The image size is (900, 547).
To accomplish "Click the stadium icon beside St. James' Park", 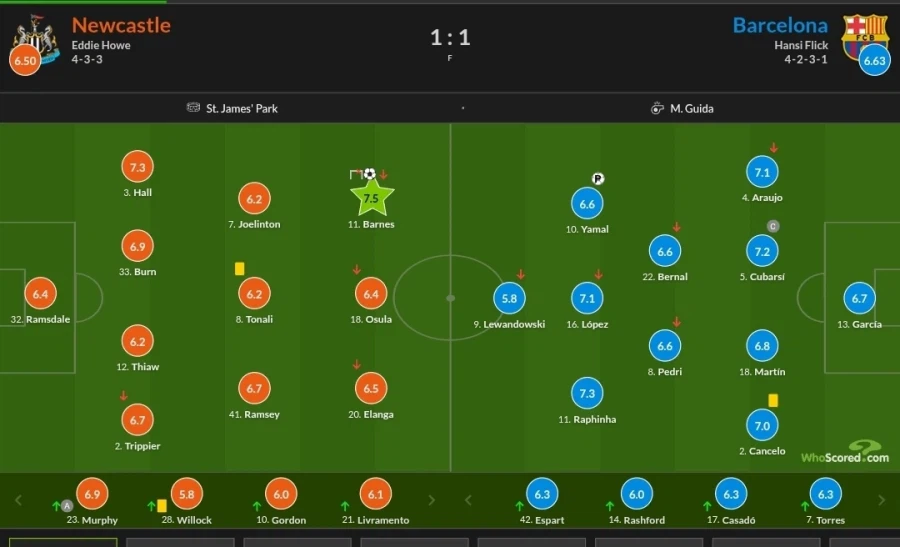I will (193, 108).
